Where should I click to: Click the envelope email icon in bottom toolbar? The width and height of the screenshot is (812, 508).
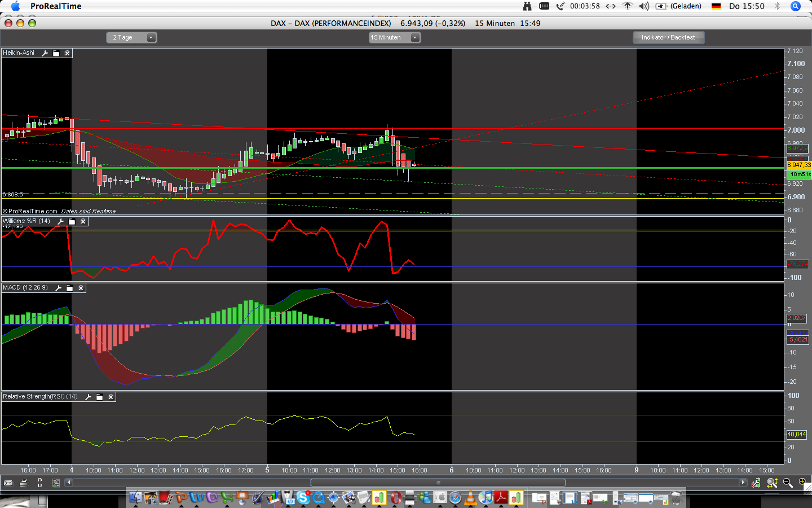8,483
